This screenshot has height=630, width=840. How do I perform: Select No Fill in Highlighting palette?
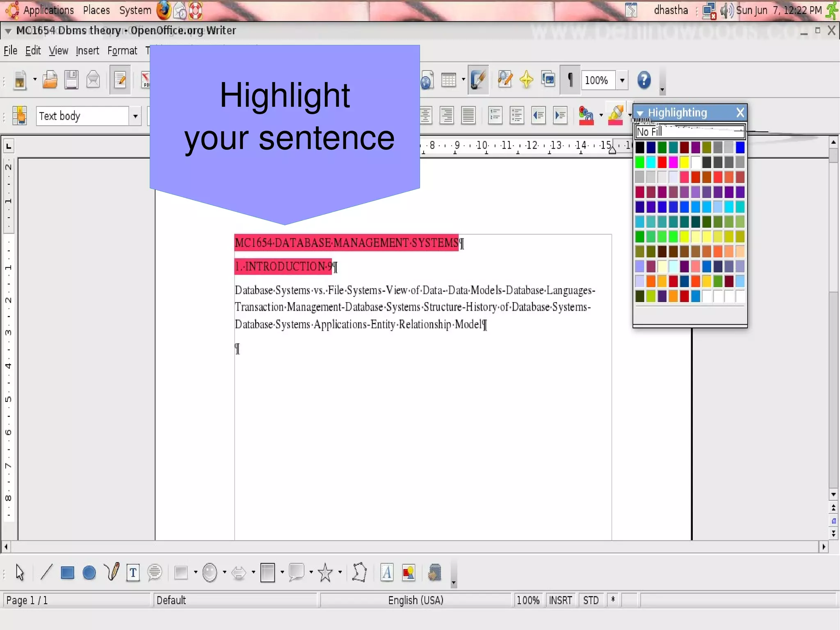point(690,132)
